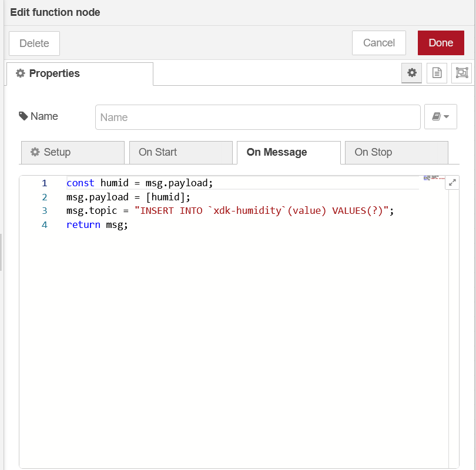Open the node properties gear icon
Screen dimensions: 476x470
tap(412, 73)
